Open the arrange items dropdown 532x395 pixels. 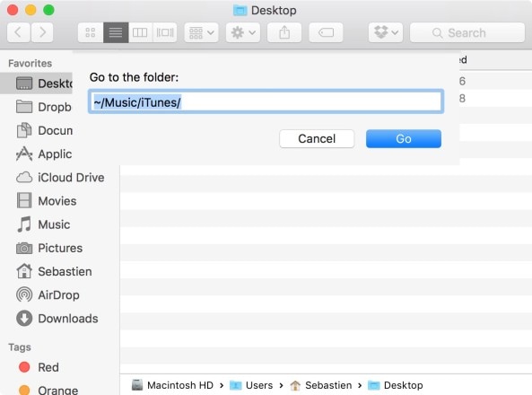pyautogui.click(x=201, y=32)
